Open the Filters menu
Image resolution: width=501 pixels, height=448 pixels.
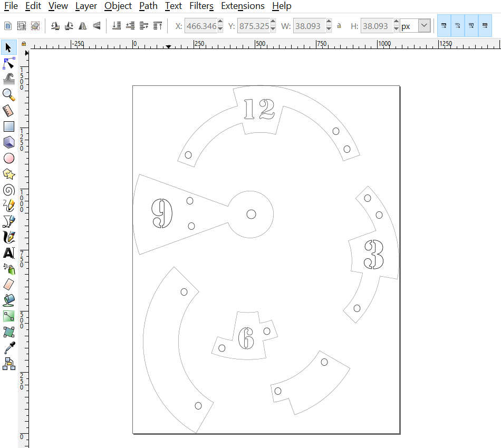point(201,6)
